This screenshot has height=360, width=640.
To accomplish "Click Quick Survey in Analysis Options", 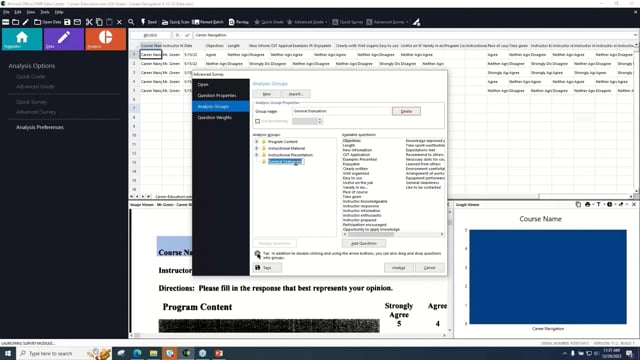I will point(31,102).
